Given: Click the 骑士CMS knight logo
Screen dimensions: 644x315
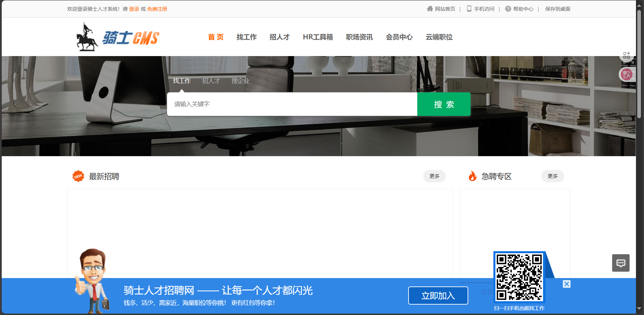Looking at the screenshot, I should pos(117,37).
